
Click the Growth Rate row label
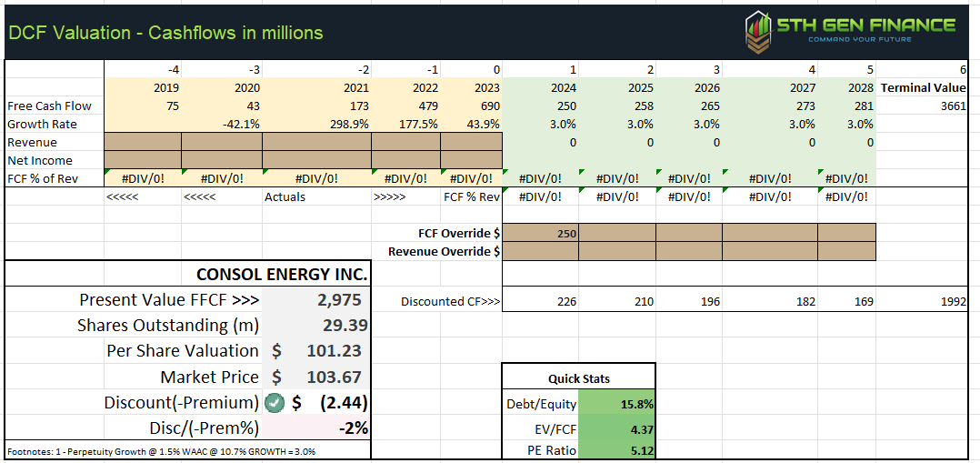(x=42, y=124)
